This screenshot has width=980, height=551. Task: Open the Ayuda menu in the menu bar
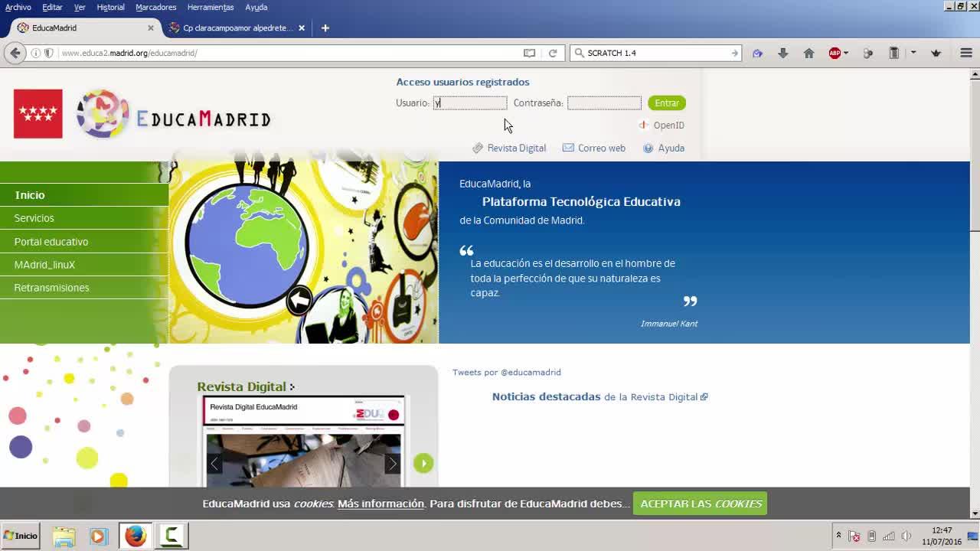point(256,7)
